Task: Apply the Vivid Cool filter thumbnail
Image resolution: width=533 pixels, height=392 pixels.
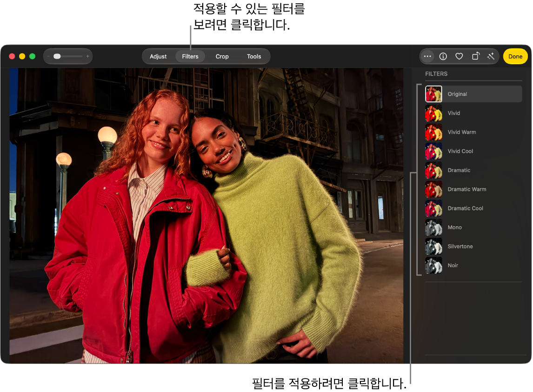Action: (433, 151)
